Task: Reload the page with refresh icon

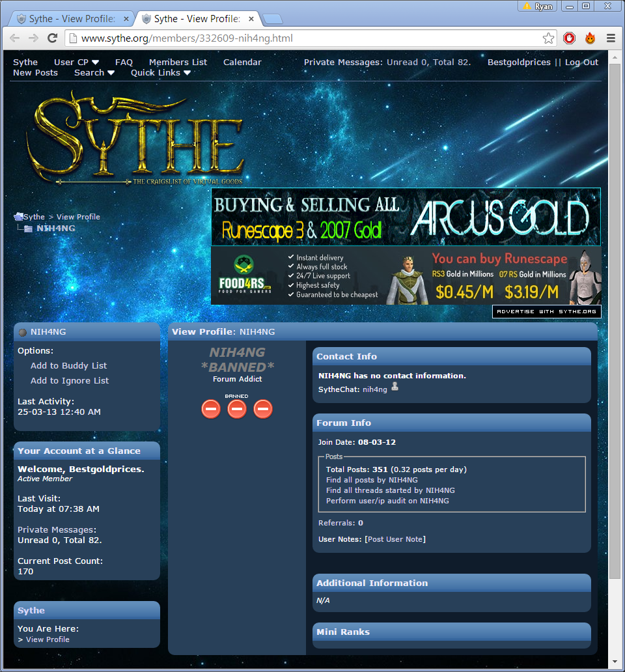Action: pyautogui.click(x=52, y=38)
